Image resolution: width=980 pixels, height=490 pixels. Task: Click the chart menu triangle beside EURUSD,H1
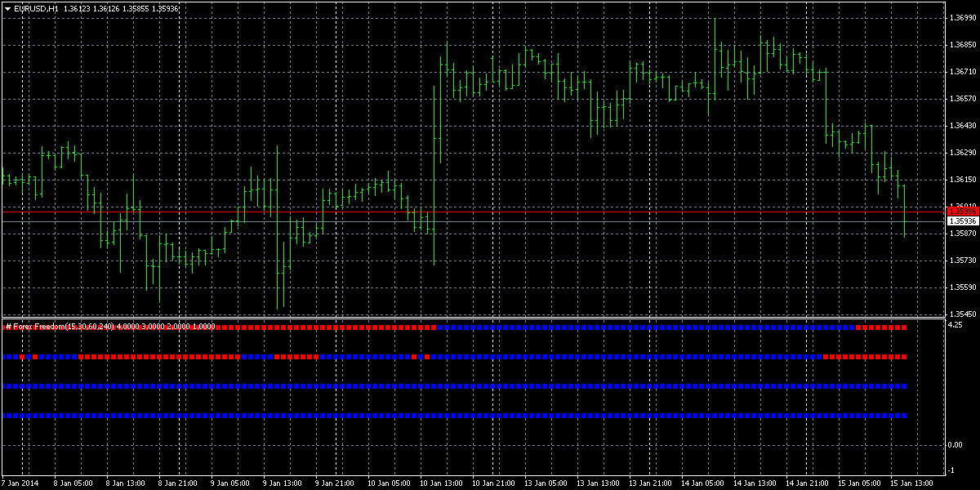(8, 8)
